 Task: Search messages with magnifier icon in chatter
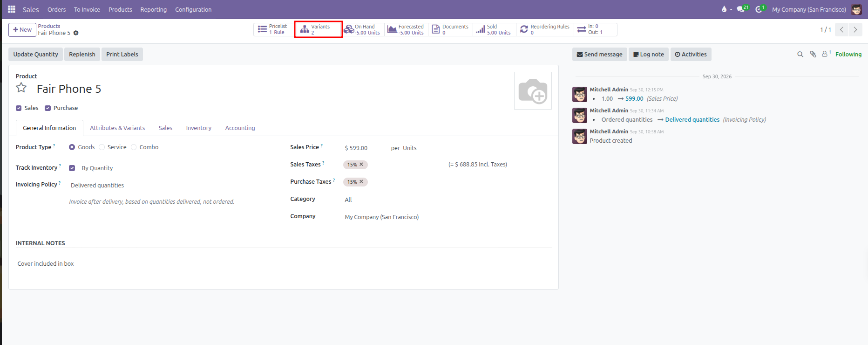[800, 55]
